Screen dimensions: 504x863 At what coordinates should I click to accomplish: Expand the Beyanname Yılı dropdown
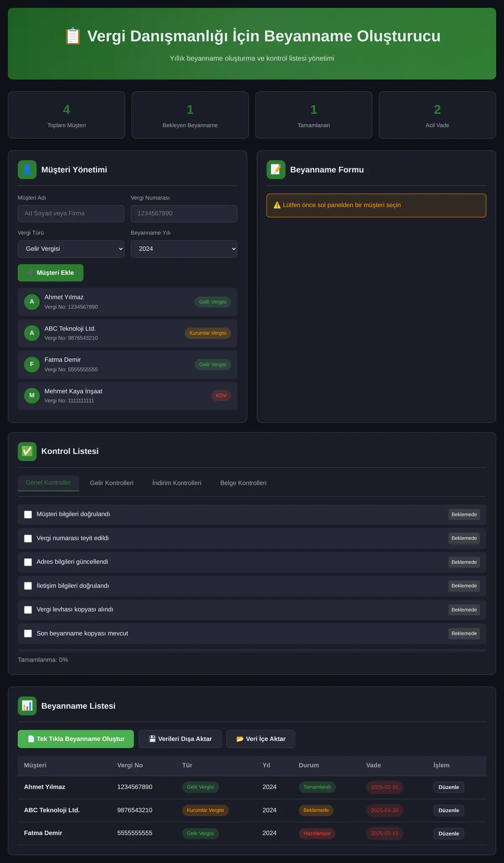pyautogui.click(x=184, y=249)
